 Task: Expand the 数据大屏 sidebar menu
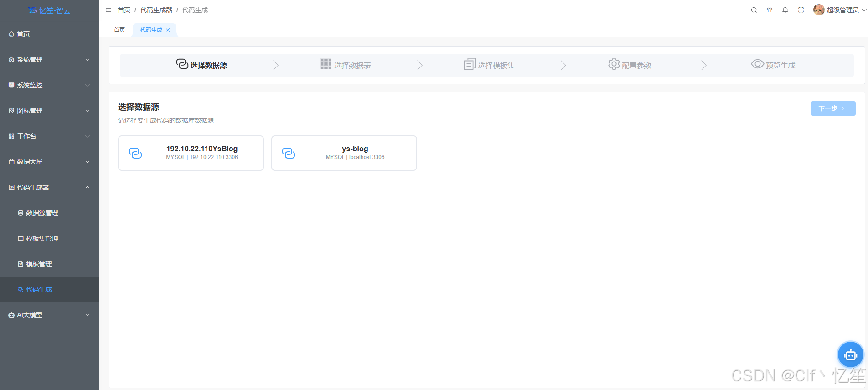click(x=50, y=162)
